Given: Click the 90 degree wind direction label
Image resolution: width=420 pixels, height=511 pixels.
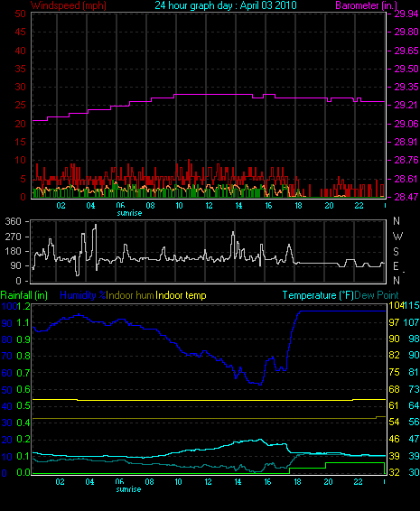Looking at the screenshot, I should coord(15,266).
